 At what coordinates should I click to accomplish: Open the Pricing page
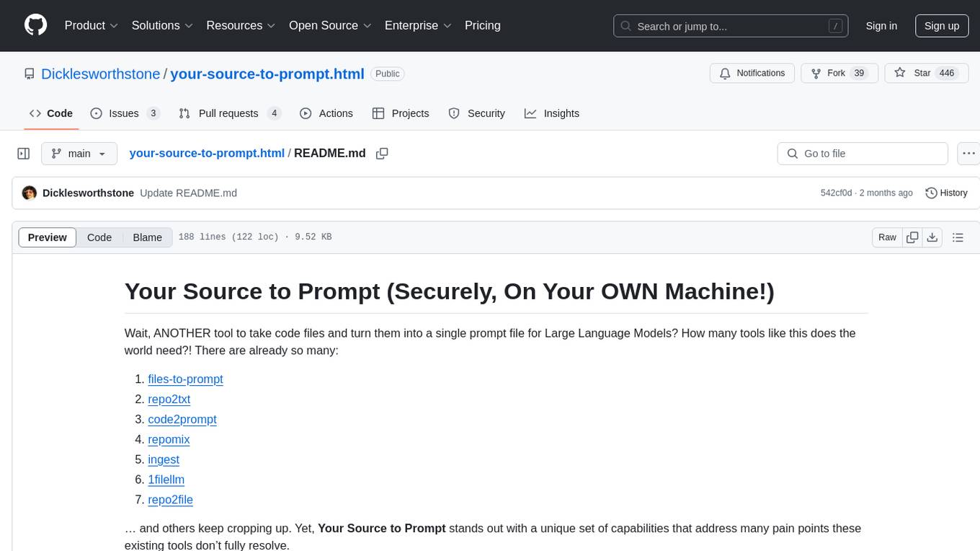[483, 25]
